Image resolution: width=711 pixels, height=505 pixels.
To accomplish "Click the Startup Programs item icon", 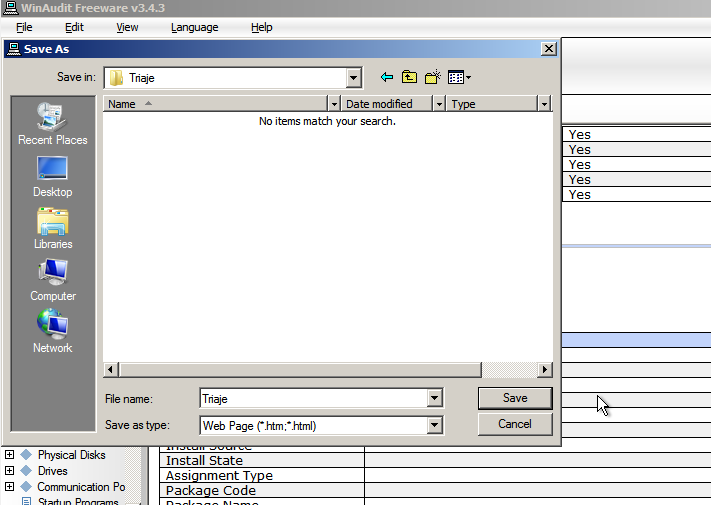I will click(27, 501).
